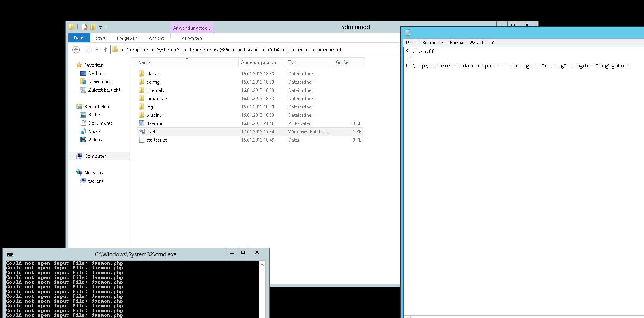Click the cmd.exe title bar icon
The height and width of the screenshot is (318, 644).
[x=10, y=254]
